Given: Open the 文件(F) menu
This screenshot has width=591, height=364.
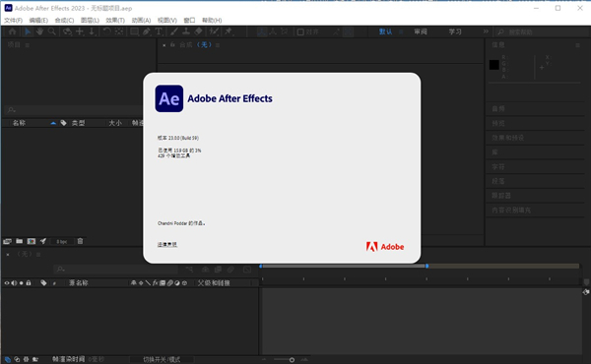Looking at the screenshot, I should pyautogui.click(x=13, y=21).
